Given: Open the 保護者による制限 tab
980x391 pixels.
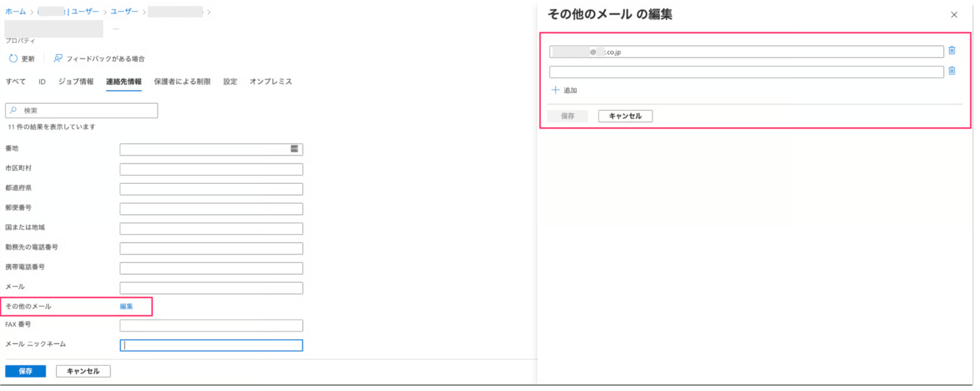Looking at the screenshot, I should 182,82.
